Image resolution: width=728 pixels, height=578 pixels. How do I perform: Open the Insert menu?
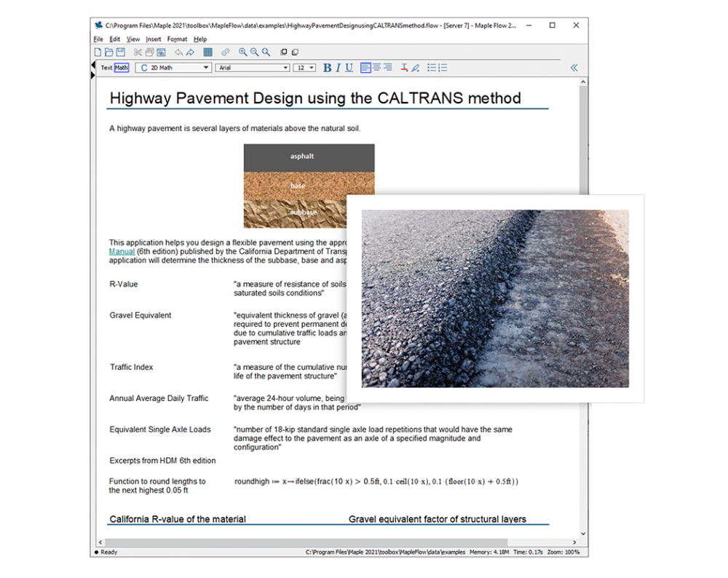point(153,39)
